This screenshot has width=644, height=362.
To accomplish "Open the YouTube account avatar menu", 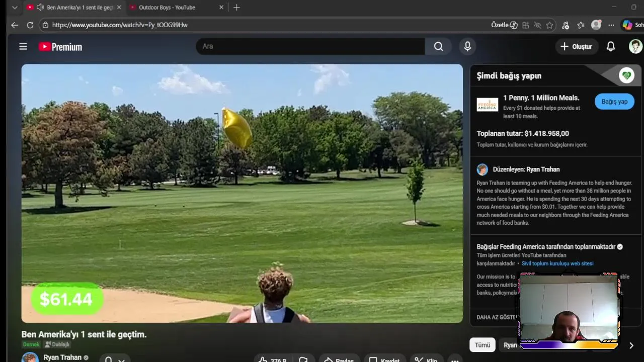I will pyautogui.click(x=635, y=47).
